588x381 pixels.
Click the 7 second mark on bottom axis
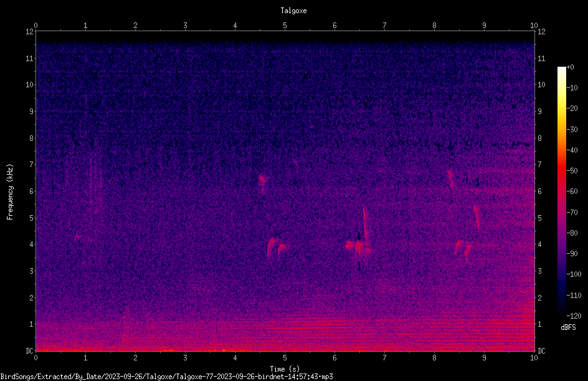[x=384, y=358]
